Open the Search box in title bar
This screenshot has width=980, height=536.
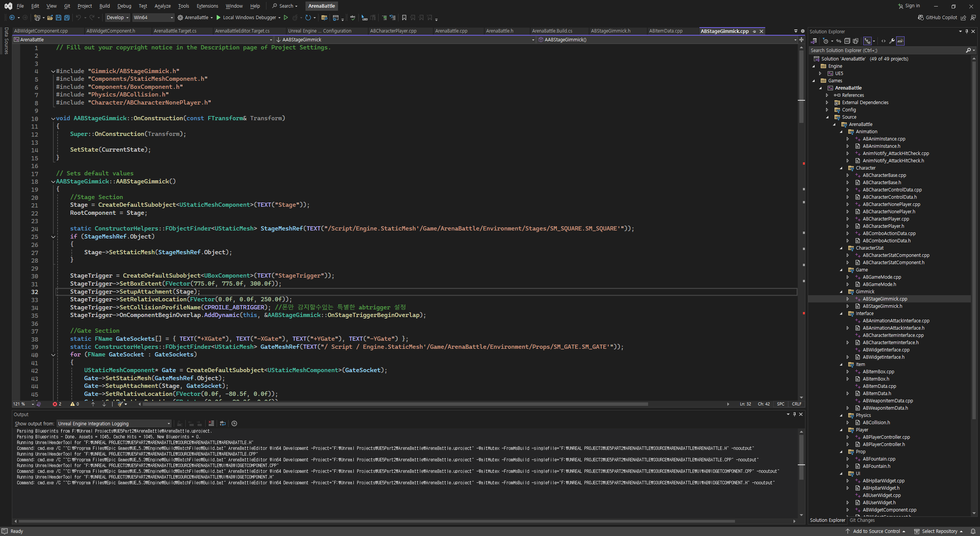(285, 6)
